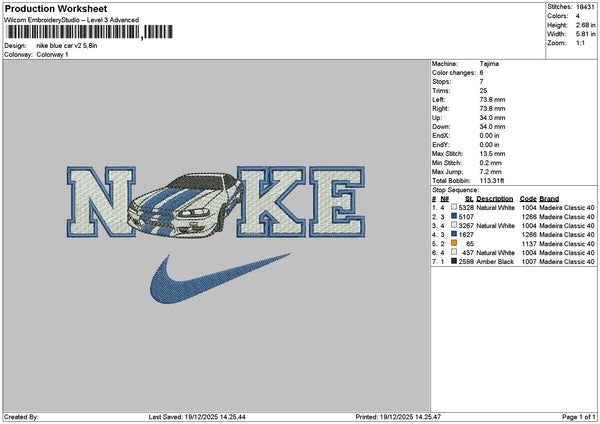Click the Min Stitch value '0.2 mm'
The height and width of the screenshot is (424, 600).
click(491, 163)
